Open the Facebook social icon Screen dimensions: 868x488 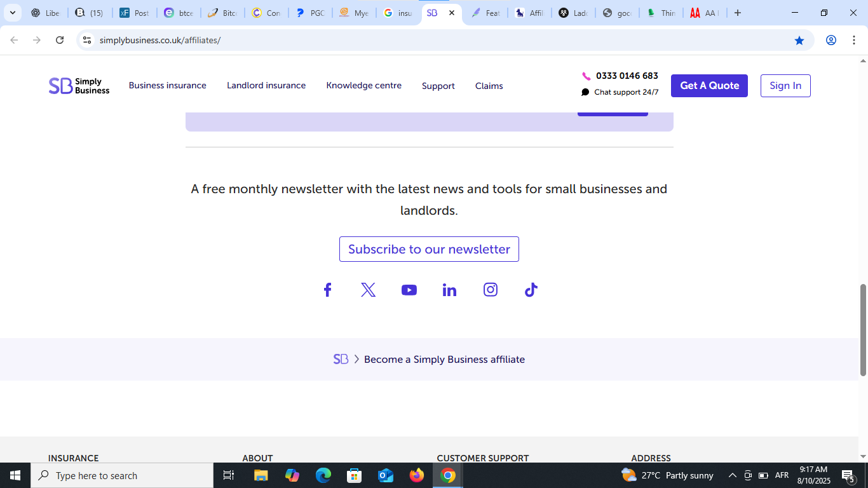tap(327, 290)
